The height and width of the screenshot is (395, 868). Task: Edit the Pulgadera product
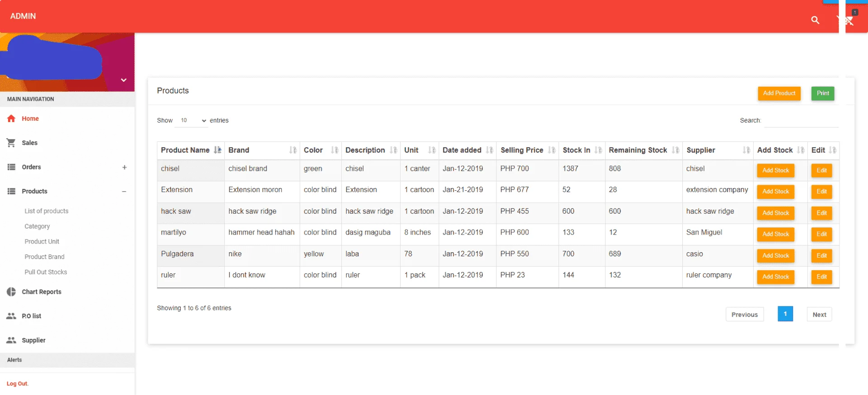[821, 256]
